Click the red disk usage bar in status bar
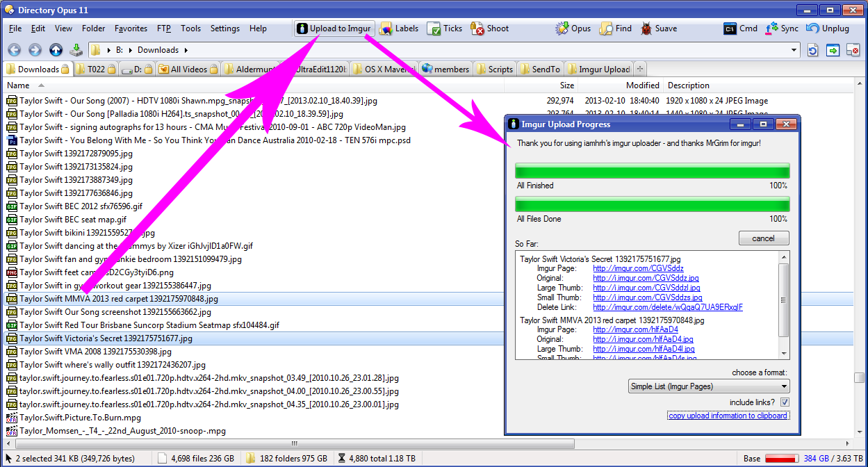Screen dimensions: 868x467 pos(783,459)
